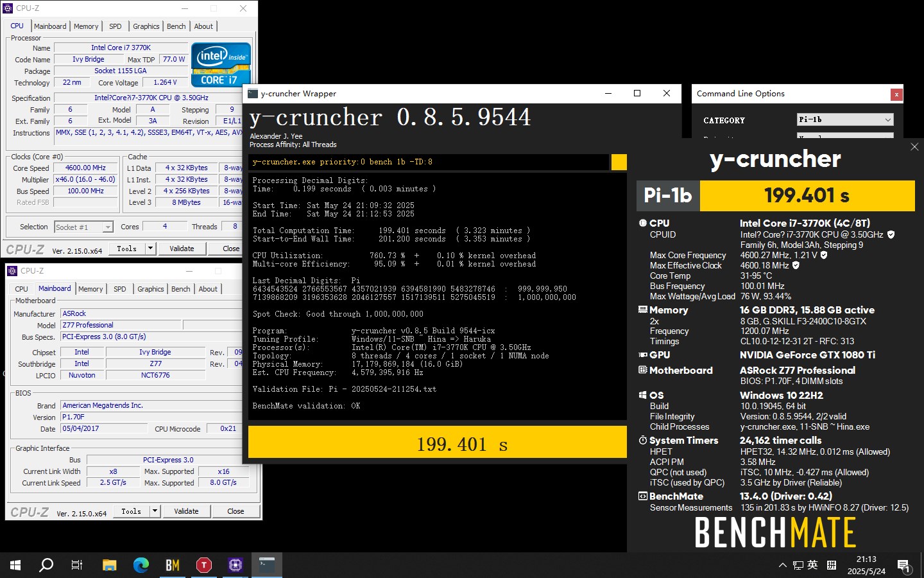Click the red T taskbar icon
Viewport: 924px width, 578px height.
[204, 565]
